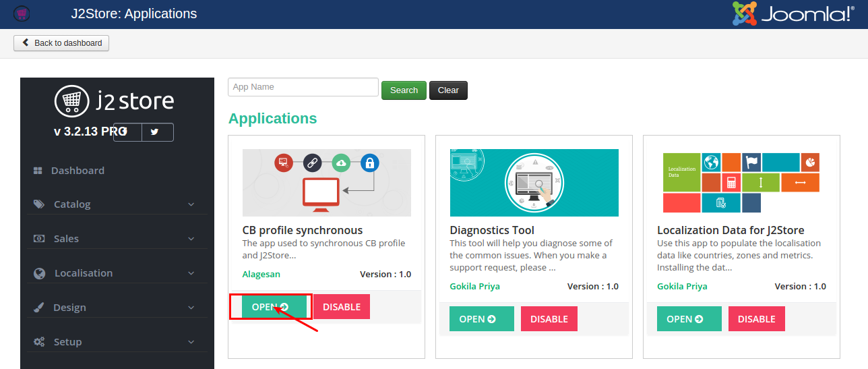Click Version 1.0 on CB profile card
The image size is (868, 369).
(385, 275)
